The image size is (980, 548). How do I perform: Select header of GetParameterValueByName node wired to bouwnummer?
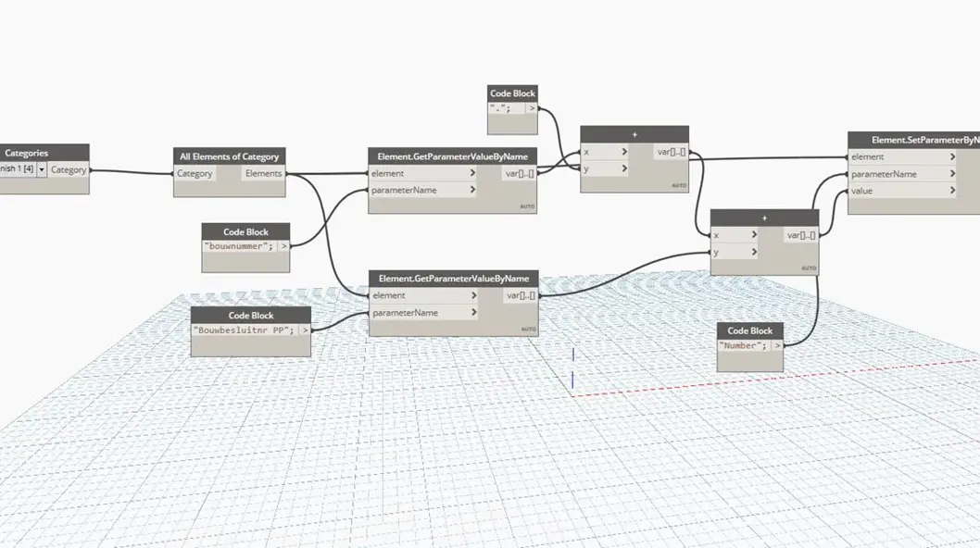(453, 156)
